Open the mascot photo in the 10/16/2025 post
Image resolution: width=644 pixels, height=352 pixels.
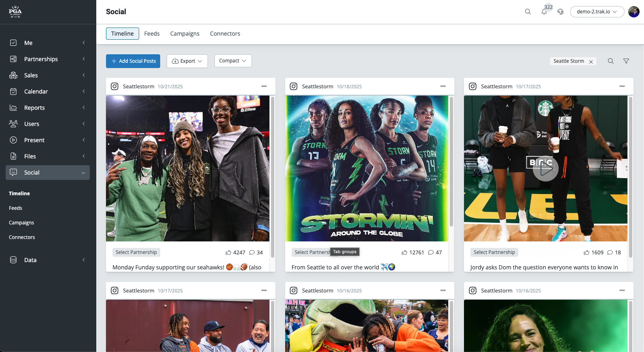366,326
